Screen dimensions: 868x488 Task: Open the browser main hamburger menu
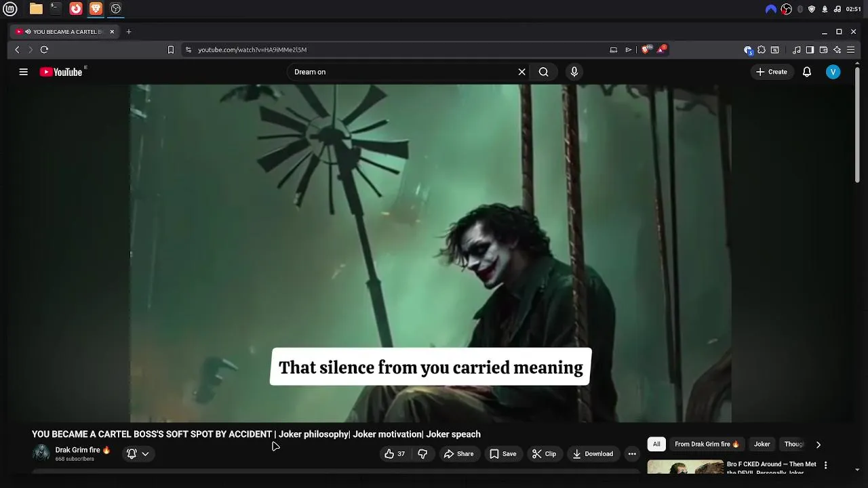(850, 49)
